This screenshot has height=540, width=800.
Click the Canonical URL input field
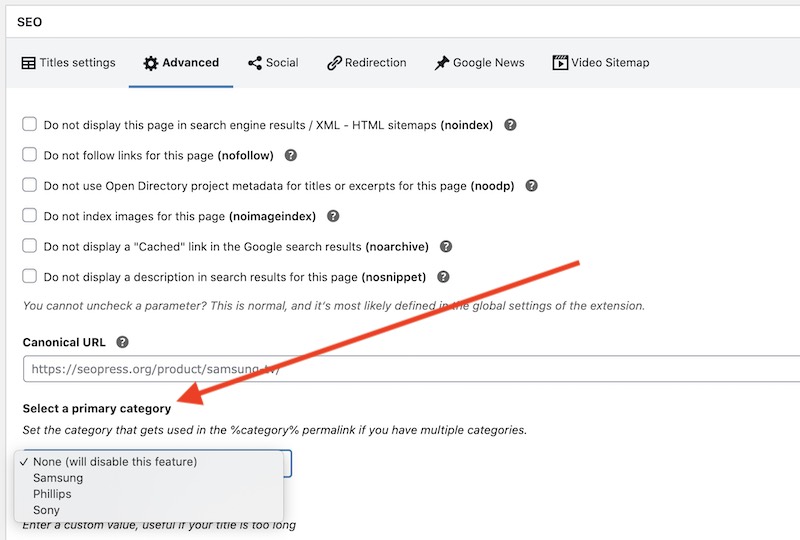(411, 369)
